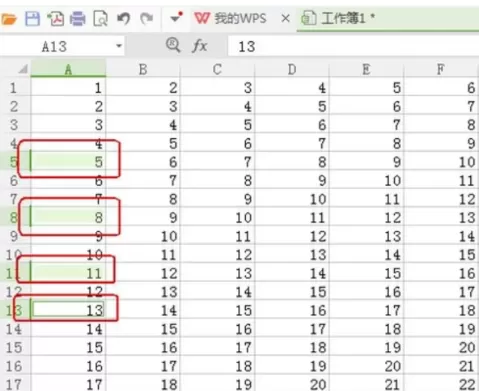Click cell A1 containing 1
Viewport: 479px width, 391px height.
[x=68, y=88]
